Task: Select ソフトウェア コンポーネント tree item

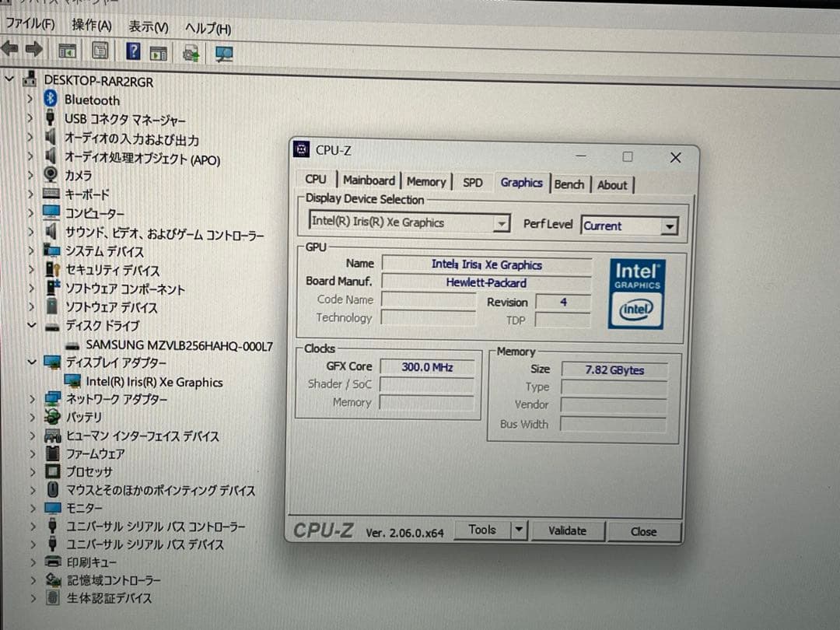Action: [x=124, y=289]
